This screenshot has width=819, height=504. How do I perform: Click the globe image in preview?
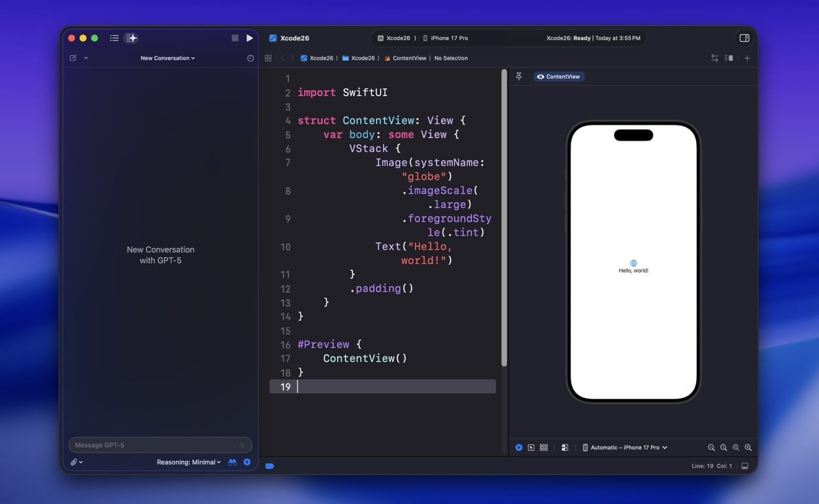click(633, 263)
